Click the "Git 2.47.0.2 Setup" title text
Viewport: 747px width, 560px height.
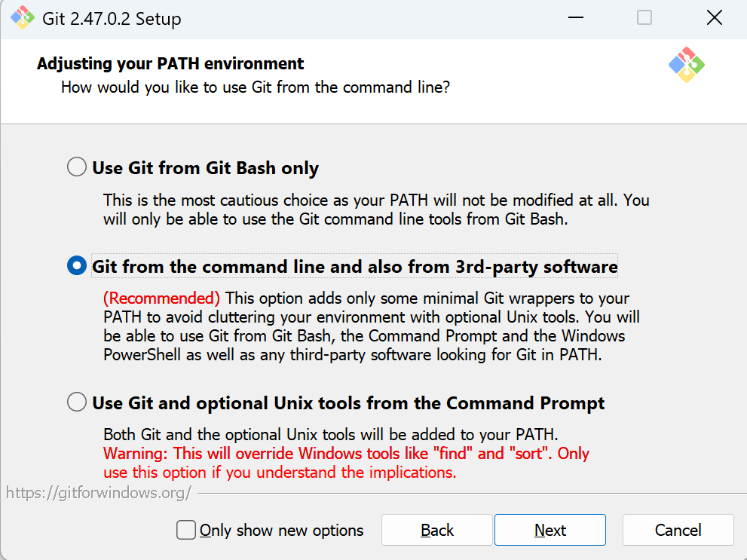(x=112, y=19)
